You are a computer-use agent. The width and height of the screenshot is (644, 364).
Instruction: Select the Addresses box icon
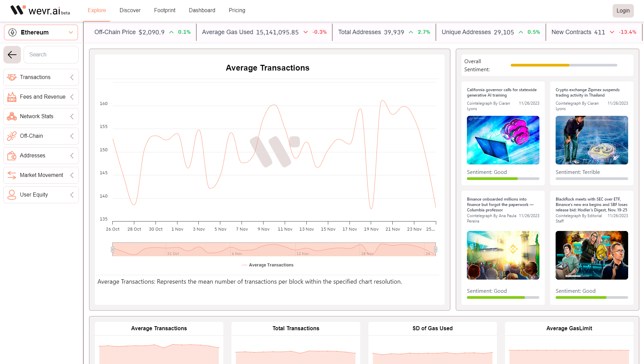12,155
